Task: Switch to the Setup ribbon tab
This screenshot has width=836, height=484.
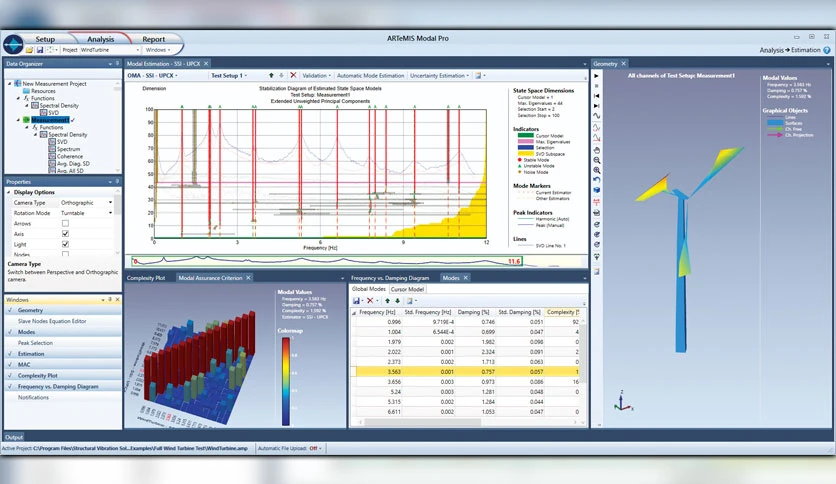Action: (45, 39)
